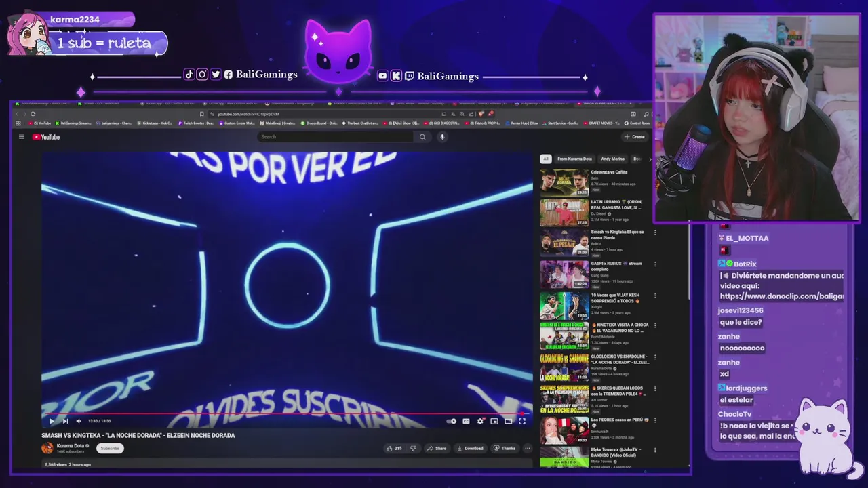Image resolution: width=868 pixels, height=488 pixels.
Task: Subscribe to Kurama Dota
Action: tap(110, 448)
